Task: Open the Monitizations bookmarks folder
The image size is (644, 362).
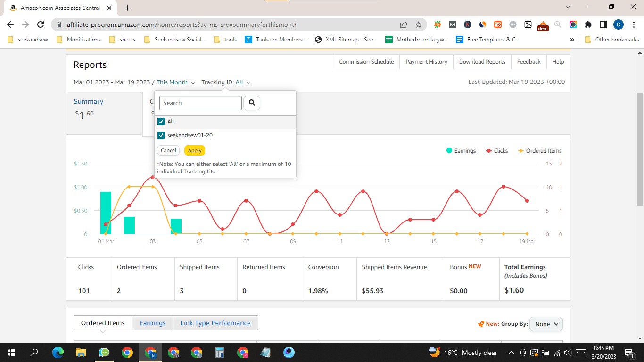Action: point(78,40)
